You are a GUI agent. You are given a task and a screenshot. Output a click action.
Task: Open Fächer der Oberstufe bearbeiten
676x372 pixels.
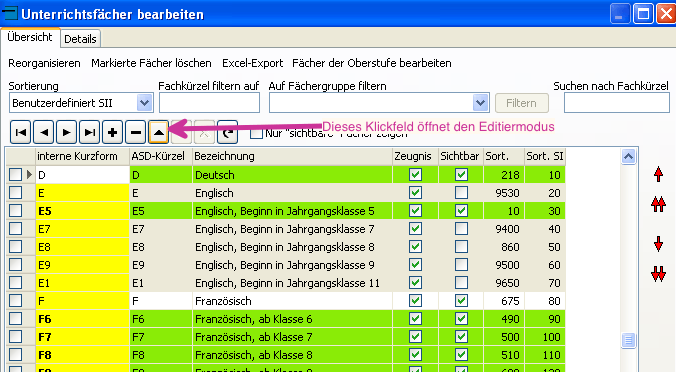point(372,63)
